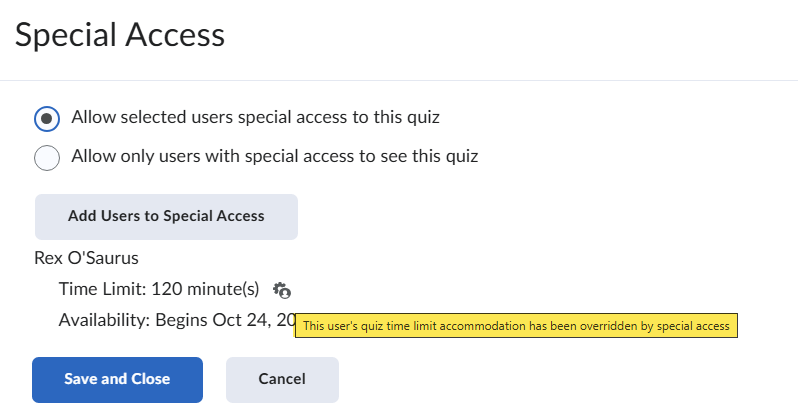Switch to the second quiz visibility radio option
798x415 pixels.
(x=47, y=157)
